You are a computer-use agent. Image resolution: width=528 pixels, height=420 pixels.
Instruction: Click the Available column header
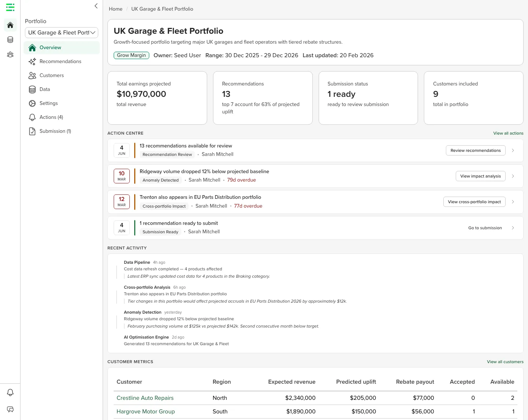point(502,382)
